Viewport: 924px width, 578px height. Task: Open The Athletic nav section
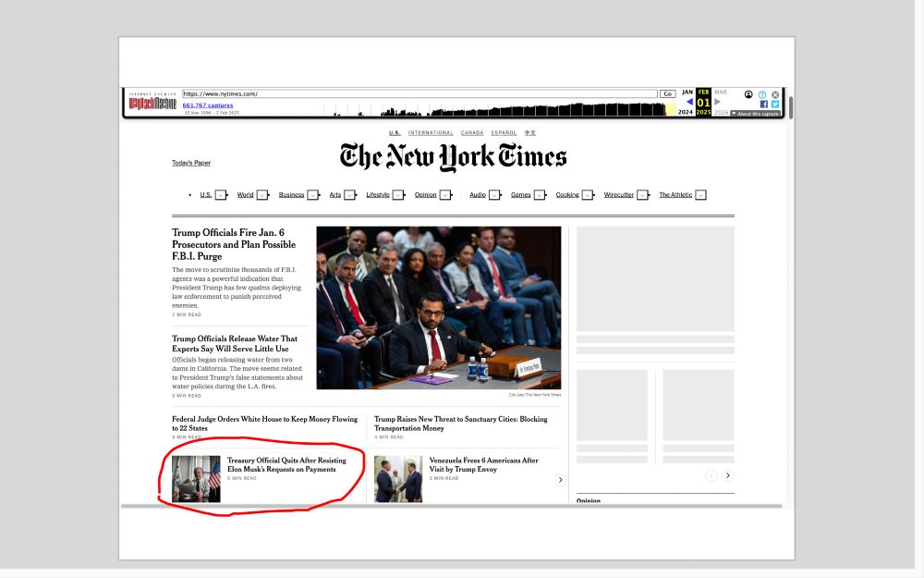(676, 194)
